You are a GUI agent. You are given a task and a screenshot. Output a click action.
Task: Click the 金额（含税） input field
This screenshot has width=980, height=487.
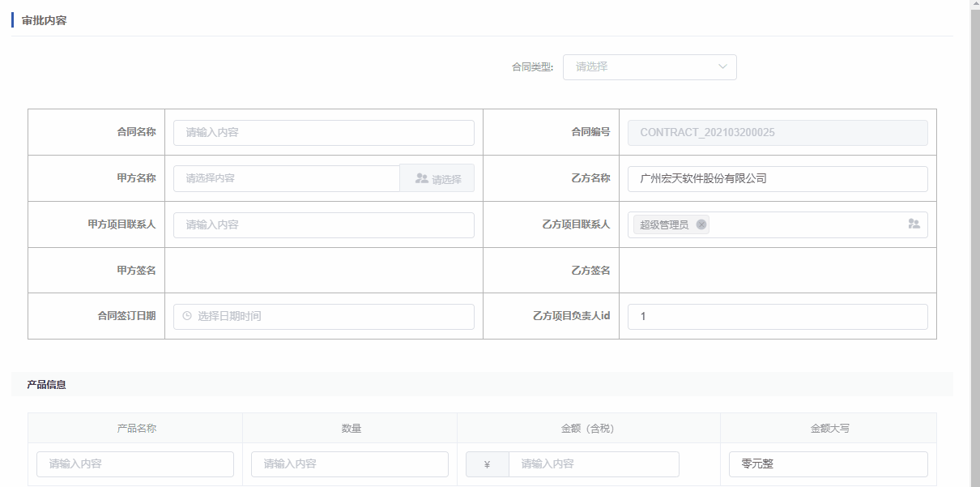(593, 464)
